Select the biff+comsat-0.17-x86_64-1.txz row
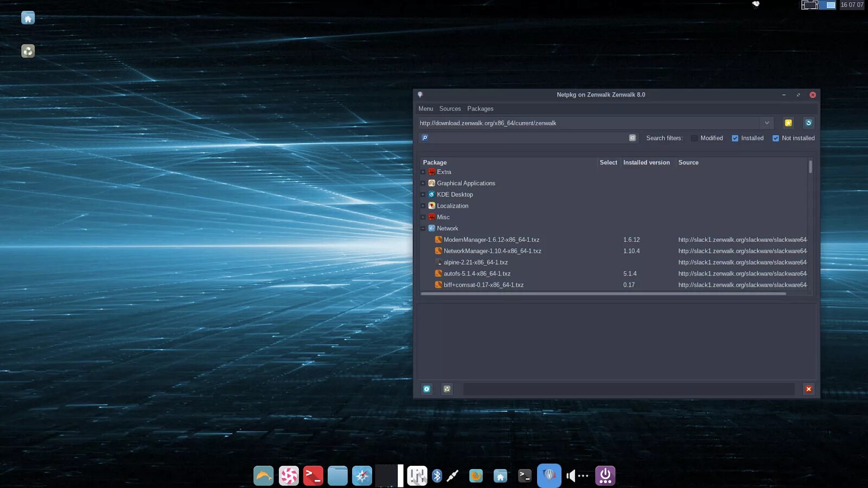 coord(614,285)
